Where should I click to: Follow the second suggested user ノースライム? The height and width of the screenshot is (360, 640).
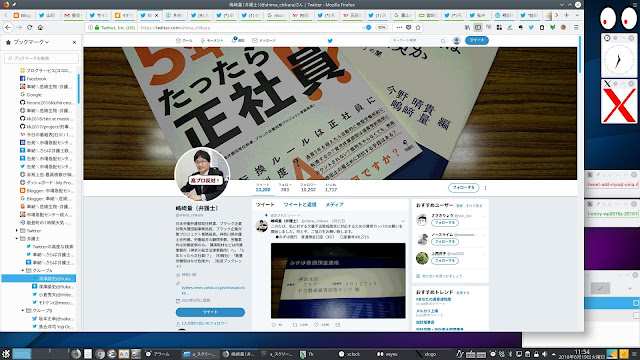(x=445, y=242)
